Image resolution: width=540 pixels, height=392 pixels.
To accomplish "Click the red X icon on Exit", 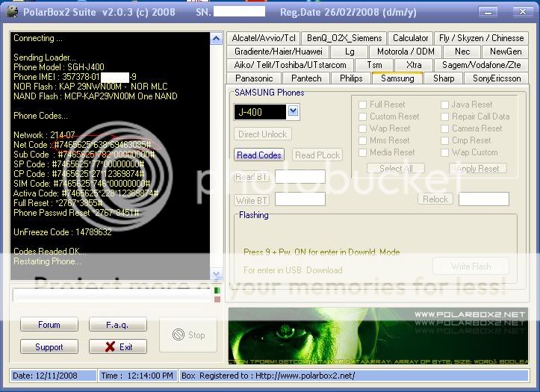I will [x=111, y=346].
